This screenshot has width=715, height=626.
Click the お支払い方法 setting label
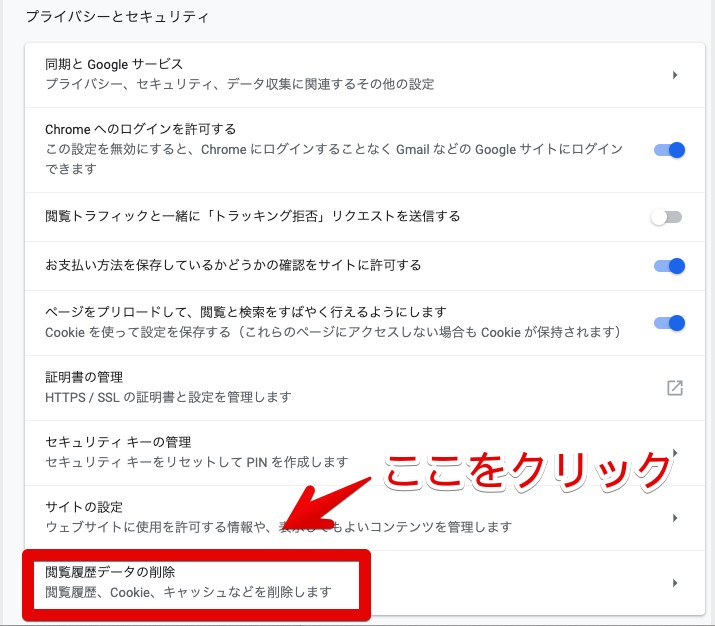[233, 265]
